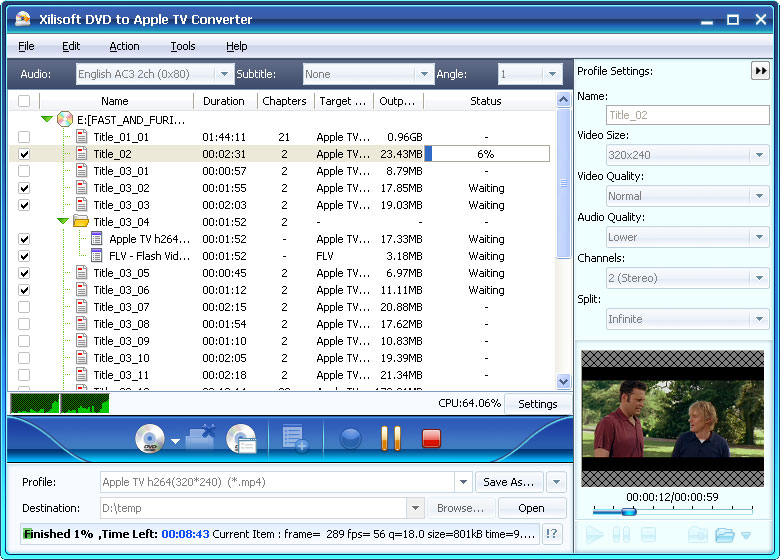Click the Add Profile toolbar icon

point(294,438)
